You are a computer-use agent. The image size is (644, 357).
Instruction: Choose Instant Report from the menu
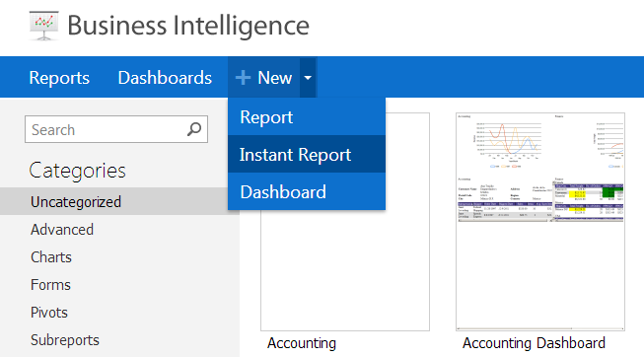(x=307, y=154)
